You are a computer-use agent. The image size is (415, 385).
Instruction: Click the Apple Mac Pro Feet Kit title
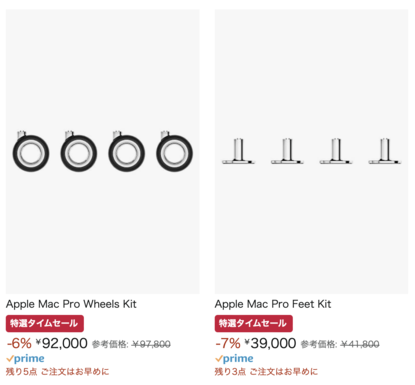273,304
